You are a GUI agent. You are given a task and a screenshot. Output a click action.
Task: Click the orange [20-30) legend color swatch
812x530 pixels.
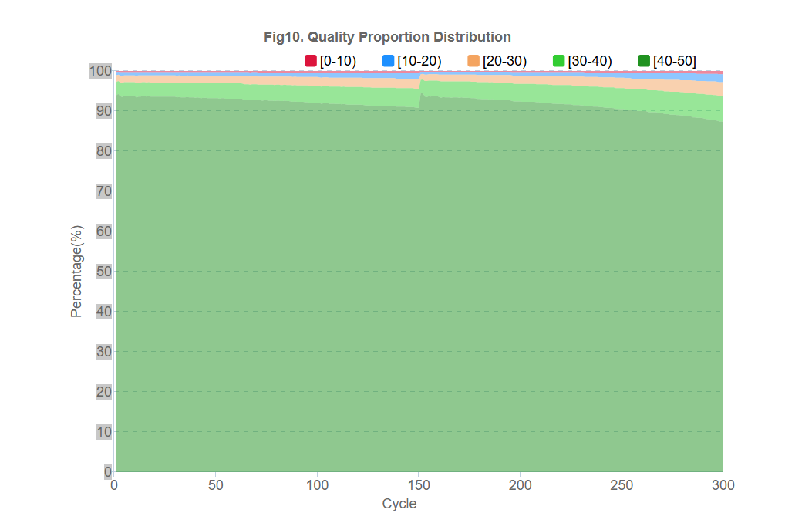tap(473, 61)
